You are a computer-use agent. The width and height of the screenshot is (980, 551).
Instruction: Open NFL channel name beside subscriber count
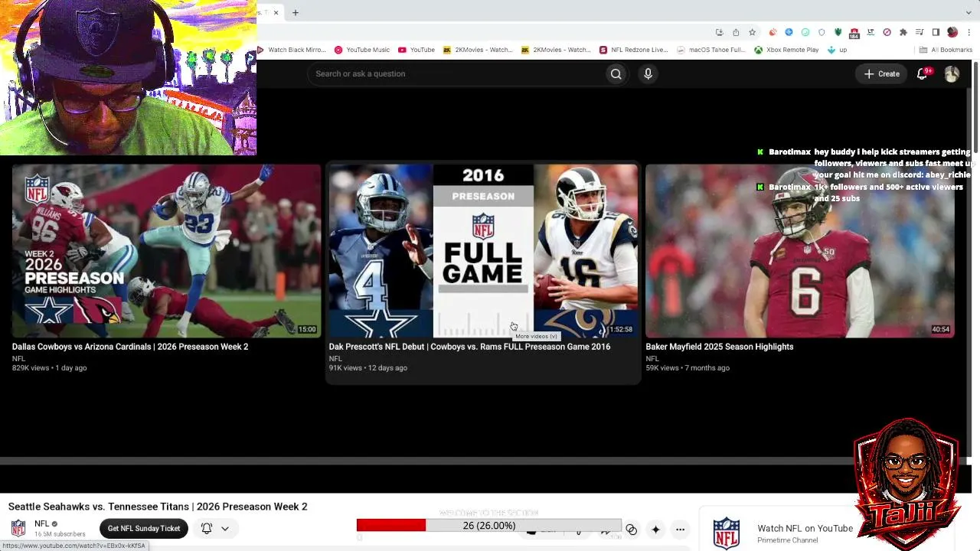click(x=42, y=523)
